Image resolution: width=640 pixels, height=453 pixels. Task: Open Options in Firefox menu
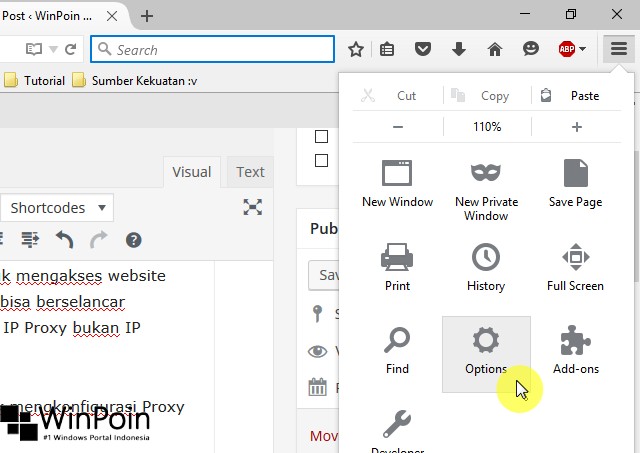click(486, 354)
